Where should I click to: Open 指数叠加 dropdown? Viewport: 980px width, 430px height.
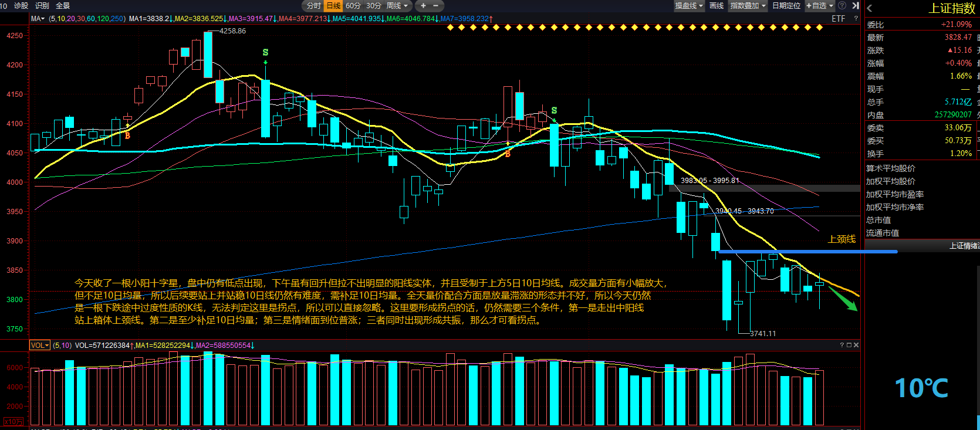click(748, 5)
